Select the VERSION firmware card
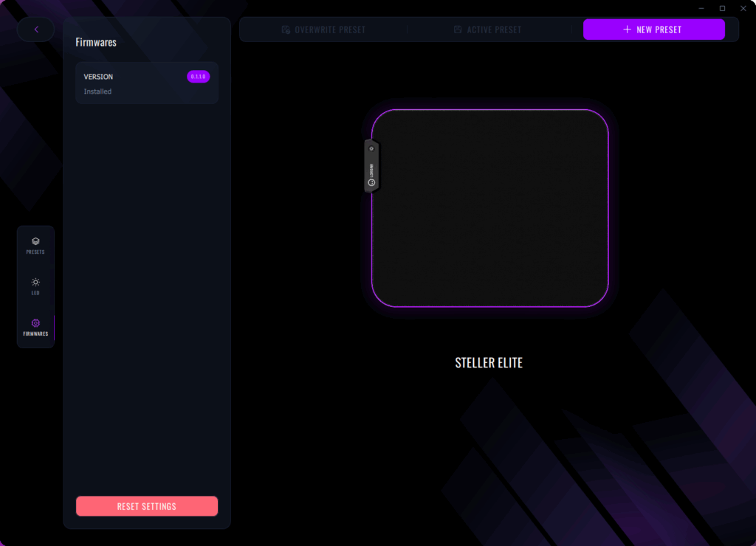756x546 pixels. [x=146, y=83]
